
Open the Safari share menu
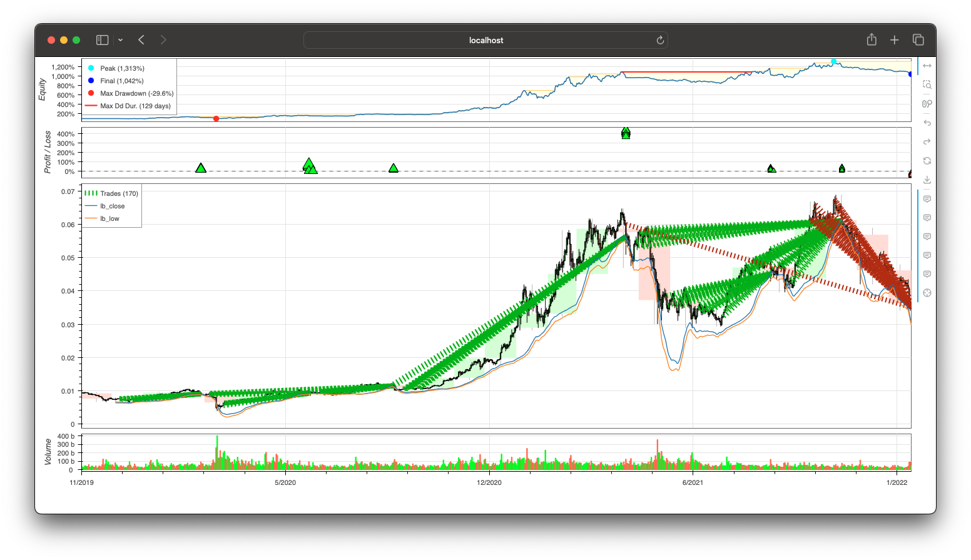(872, 40)
